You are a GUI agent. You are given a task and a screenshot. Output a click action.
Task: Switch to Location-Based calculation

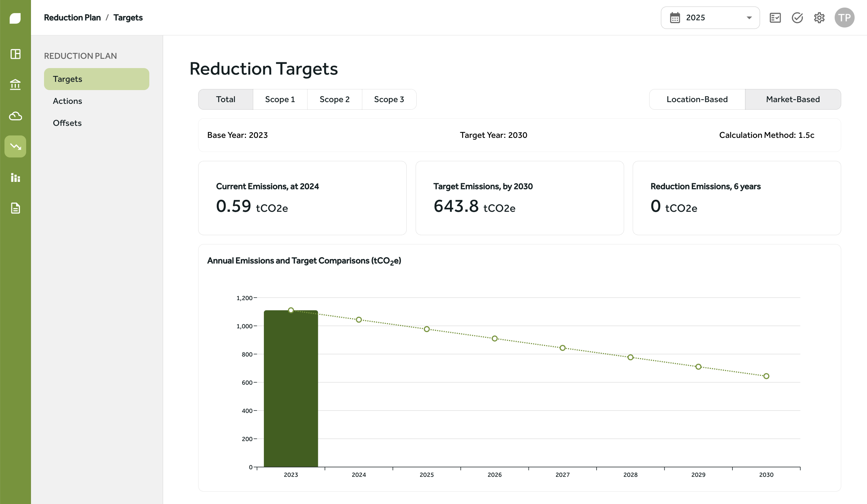point(697,99)
